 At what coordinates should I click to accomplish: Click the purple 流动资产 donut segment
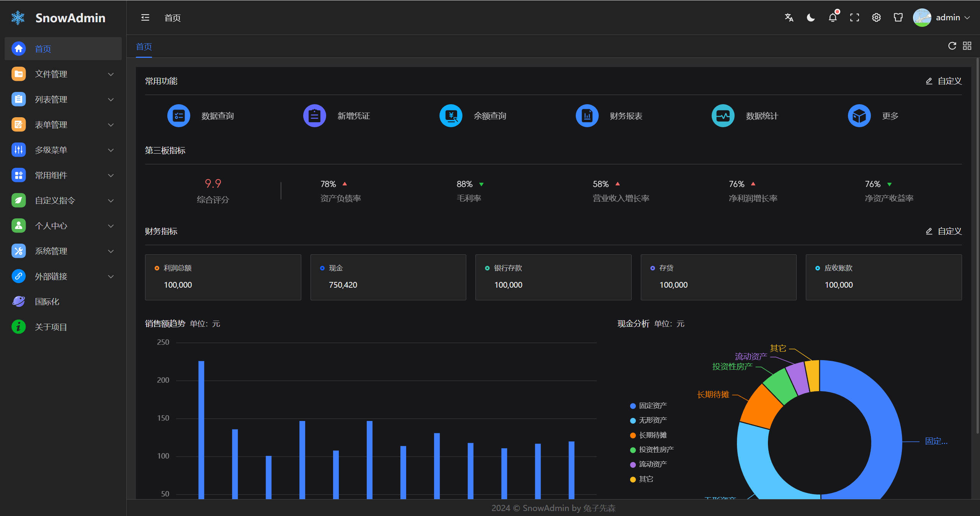(798, 378)
